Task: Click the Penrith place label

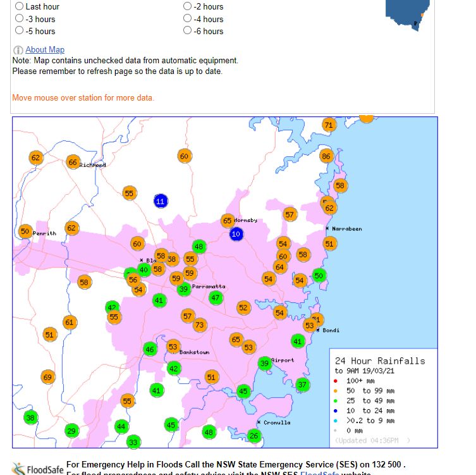Action: click(45, 233)
